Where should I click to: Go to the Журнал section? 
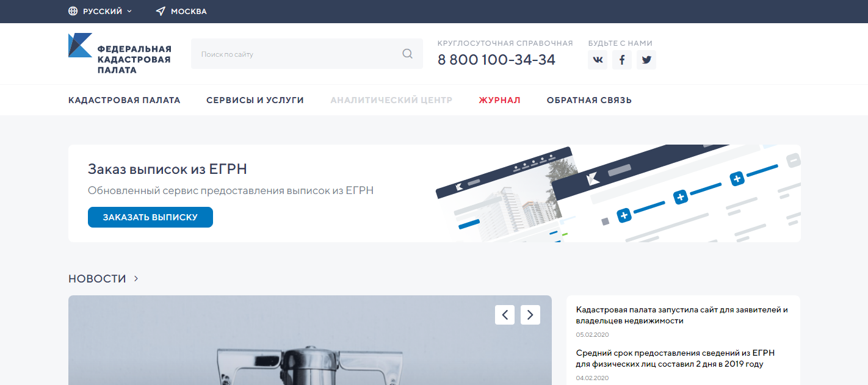[499, 100]
